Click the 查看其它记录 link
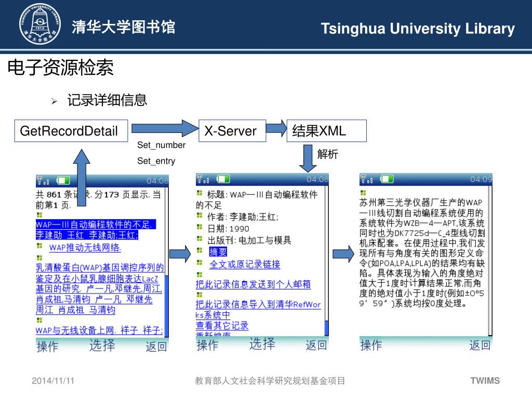532x399 pixels. click(x=222, y=325)
